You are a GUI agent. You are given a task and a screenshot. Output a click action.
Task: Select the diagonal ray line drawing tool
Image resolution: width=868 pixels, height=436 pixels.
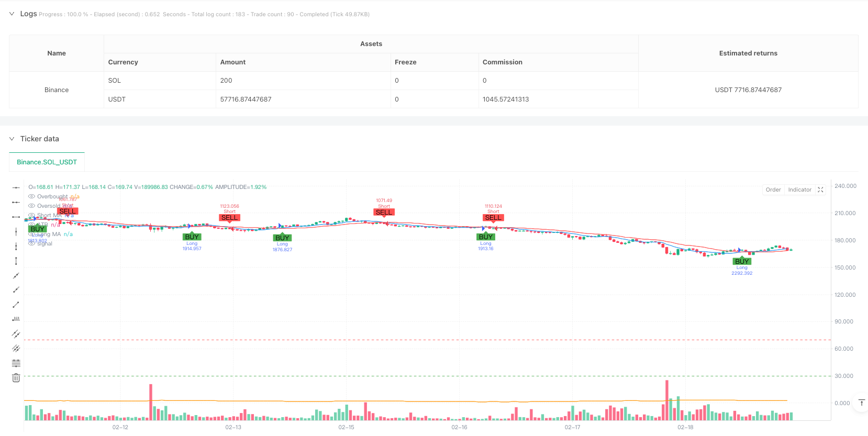pyautogui.click(x=16, y=290)
